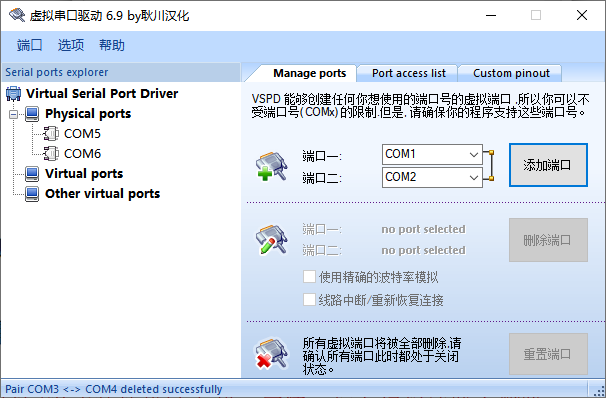Click the VSPD description paragraph
This screenshot has height=398, width=606.
(x=420, y=106)
